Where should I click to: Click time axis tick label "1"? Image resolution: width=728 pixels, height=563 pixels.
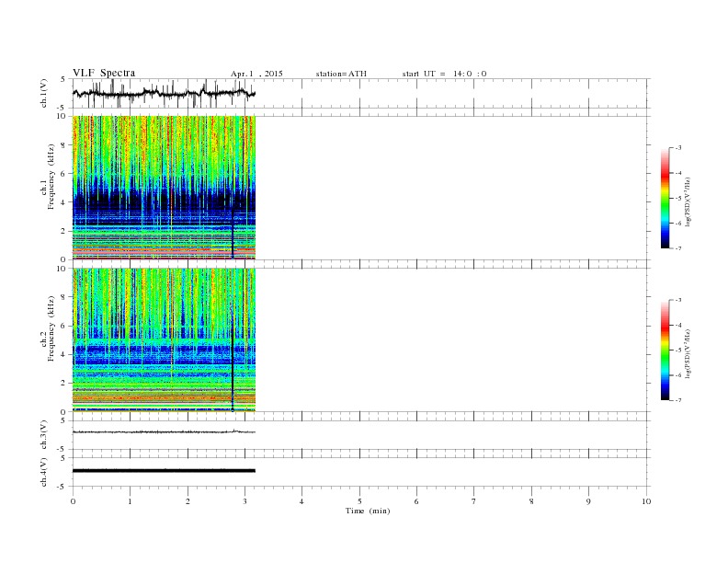pyautogui.click(x=130, y=501)
